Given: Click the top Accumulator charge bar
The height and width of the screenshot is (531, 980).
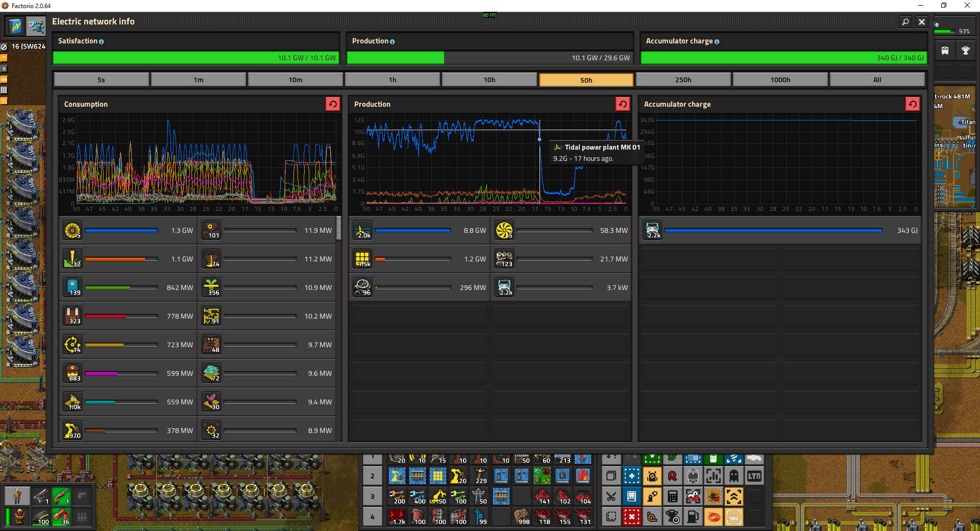Looking at the screenshot, I should (783, 58).
